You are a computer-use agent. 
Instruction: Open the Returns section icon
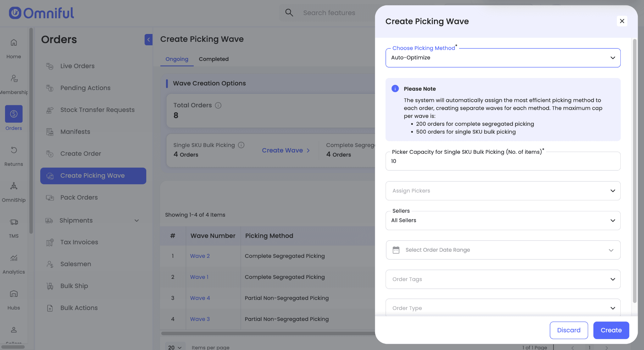click(14, 150)
